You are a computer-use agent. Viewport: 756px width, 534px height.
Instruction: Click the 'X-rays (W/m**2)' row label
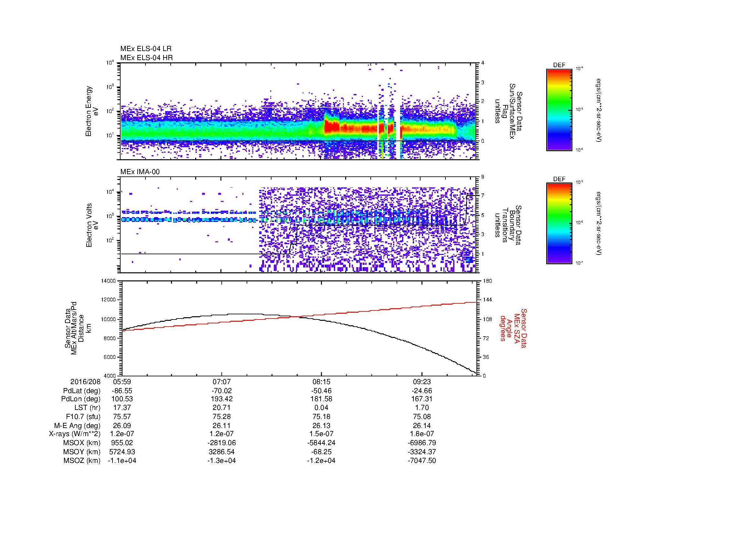tap(74, 434)
